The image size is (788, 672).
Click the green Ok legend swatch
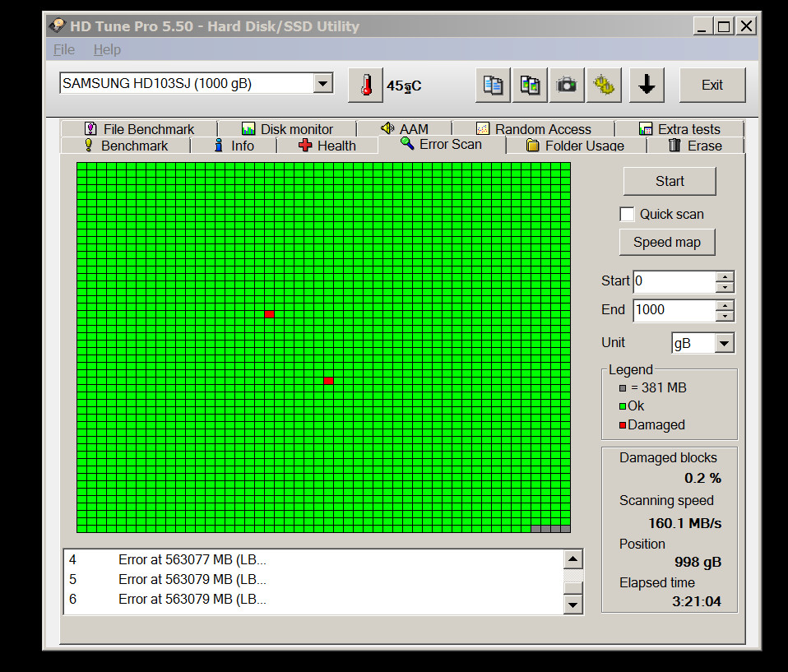(x=623, y=406)
